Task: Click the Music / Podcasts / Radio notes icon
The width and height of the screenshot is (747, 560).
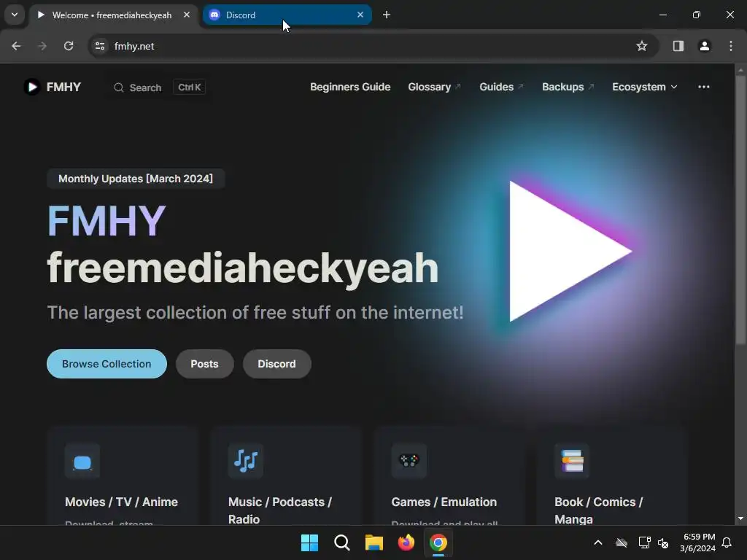Action: pyautogui.click(x=246, y=461)
